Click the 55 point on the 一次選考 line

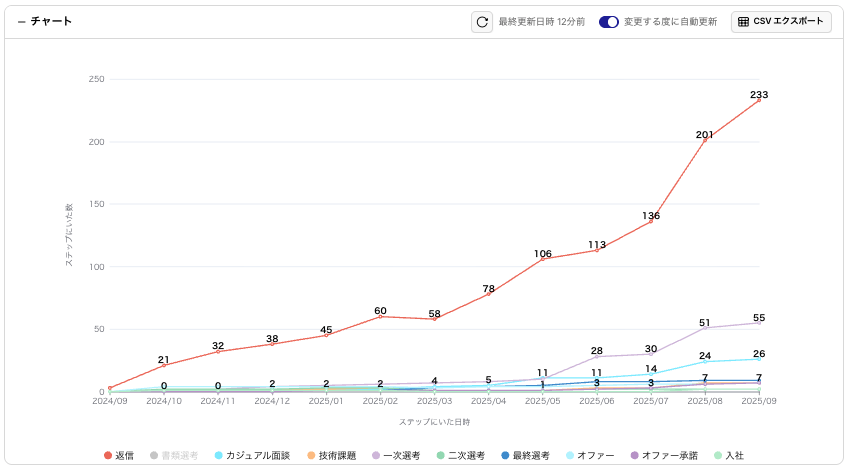click(759, 323)
